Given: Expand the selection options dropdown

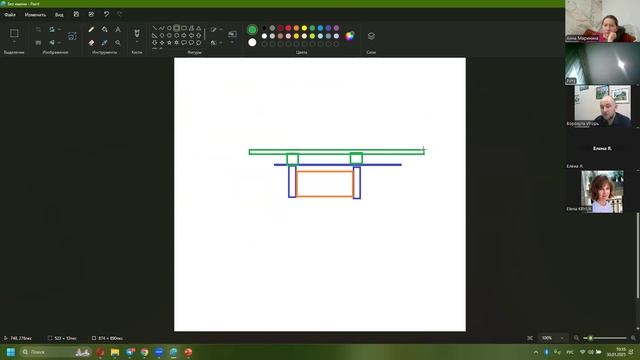Looking at the screenshot, I should (x=14, y=42).
